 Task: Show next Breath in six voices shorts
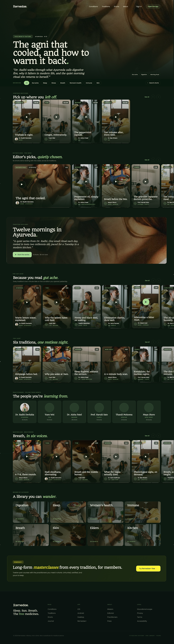click(x=159, y=436)
